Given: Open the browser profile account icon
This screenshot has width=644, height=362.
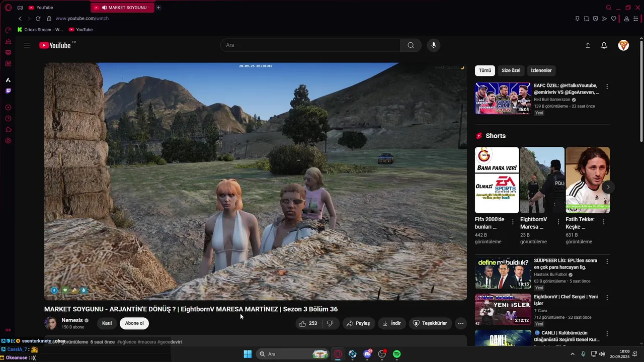Looking at the screenshot, I should [x=626, y=19].
